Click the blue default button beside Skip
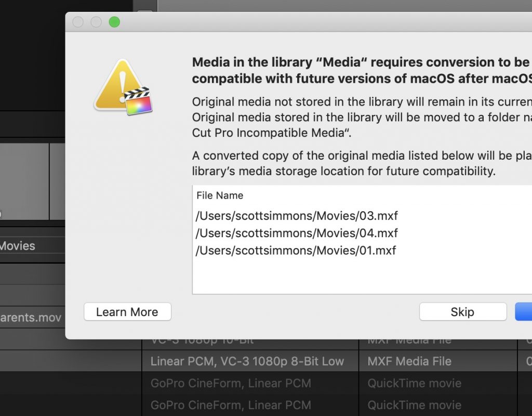The height and width of the screenshot is (416, 532). (524, 312)
